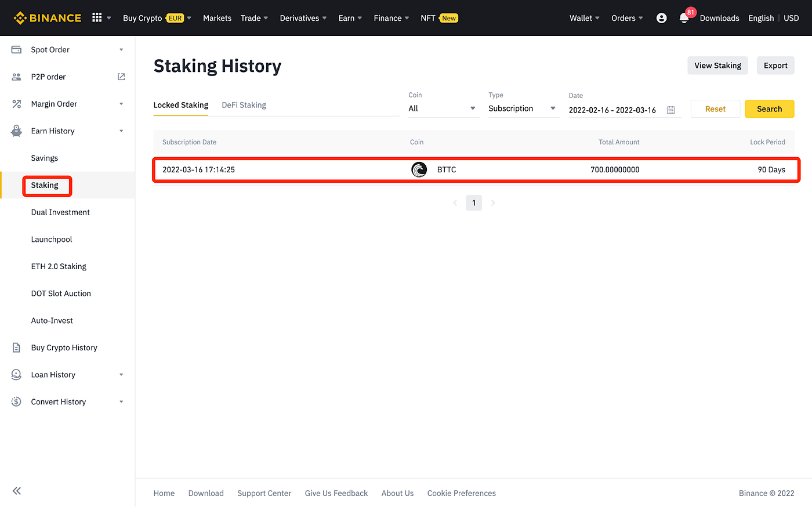Select the Margin Order sidebar icon

tap(16, 103)
